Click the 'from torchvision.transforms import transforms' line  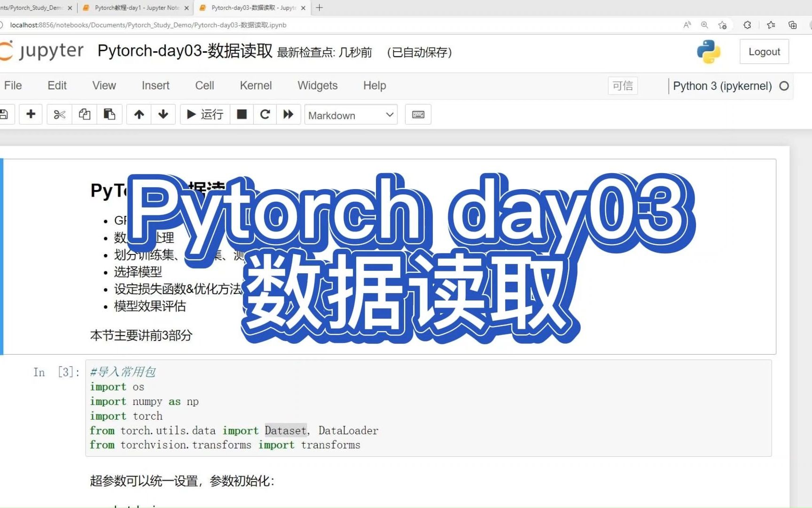click(225, 445)
